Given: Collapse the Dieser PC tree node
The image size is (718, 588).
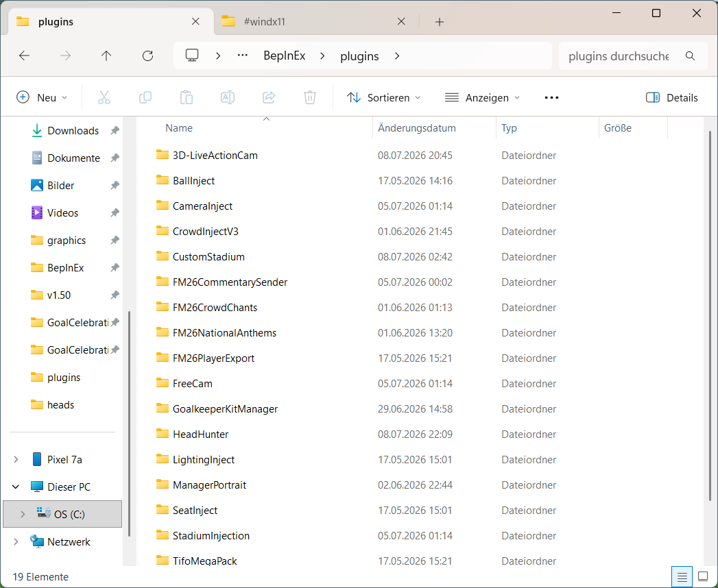Looking at the screenshot, I should (16, 487).
